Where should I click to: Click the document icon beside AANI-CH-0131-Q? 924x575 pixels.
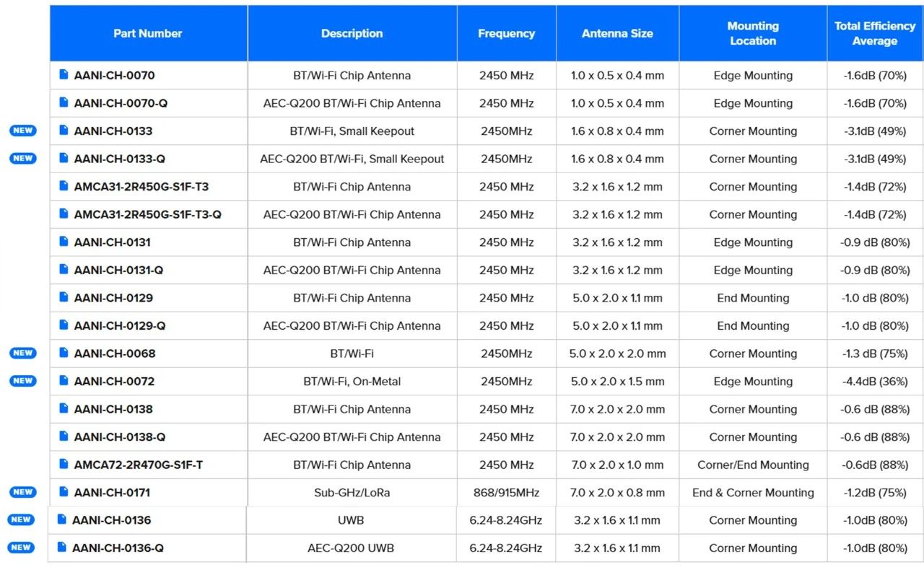click(64, 270)
